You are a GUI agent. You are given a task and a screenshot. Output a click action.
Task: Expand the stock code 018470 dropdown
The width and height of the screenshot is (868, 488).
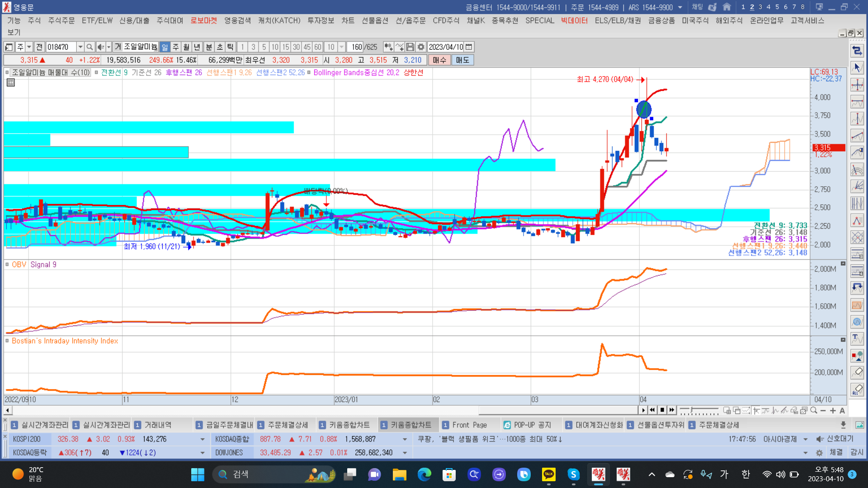tap(80, 47)
